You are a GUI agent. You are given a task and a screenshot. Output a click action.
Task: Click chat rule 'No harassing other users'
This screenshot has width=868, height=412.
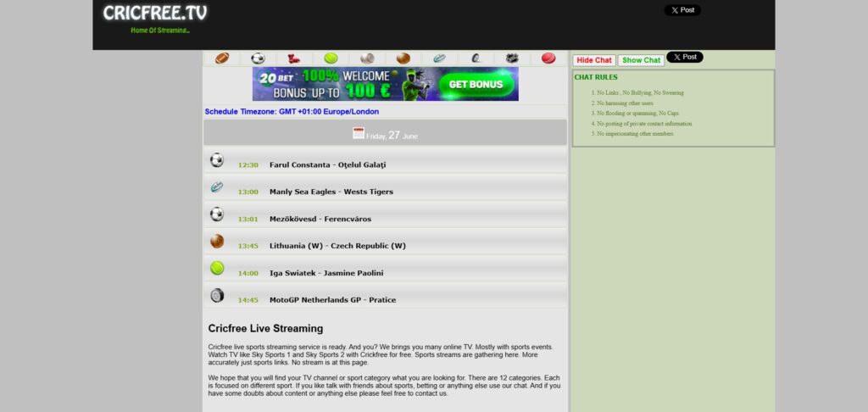625,103
